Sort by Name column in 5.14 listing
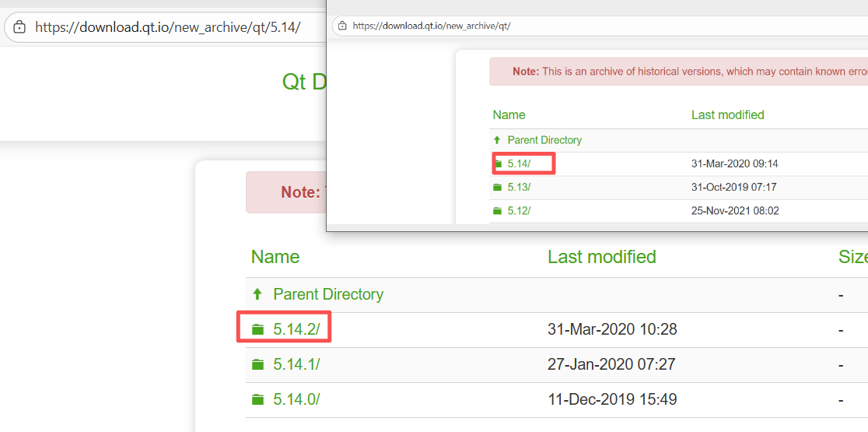 pos(275,256)
